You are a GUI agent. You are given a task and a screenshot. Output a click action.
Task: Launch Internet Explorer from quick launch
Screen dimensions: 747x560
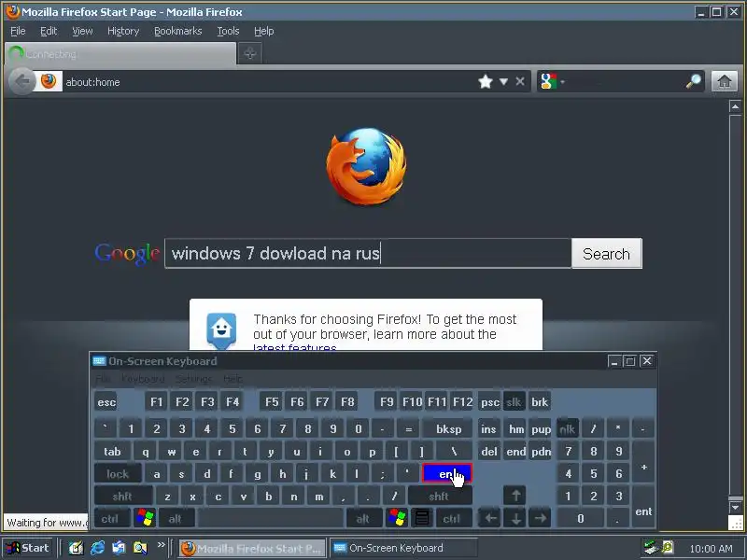pyautogui.click(x=98, y=548)
